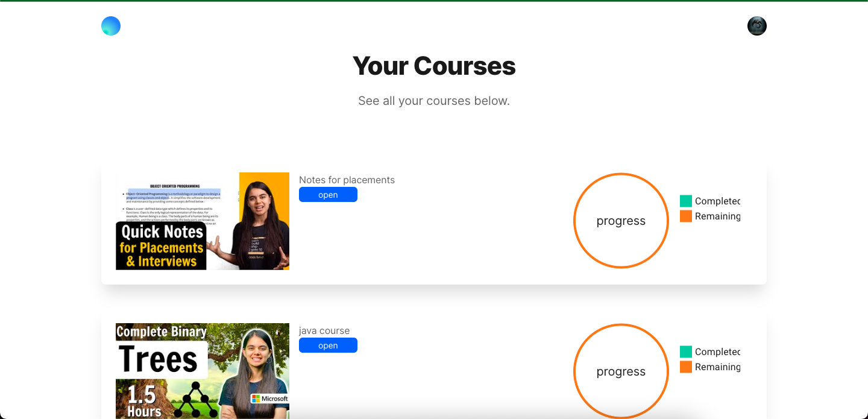Screen dimensions: 868x419
Task: Open the Notes for placements course
Action: click(x=328, y=195)
